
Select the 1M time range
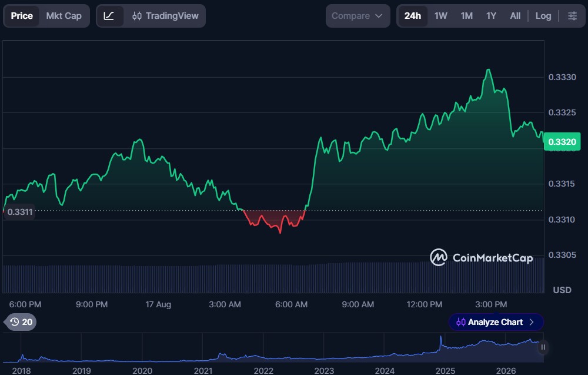[x=466, y=16]
